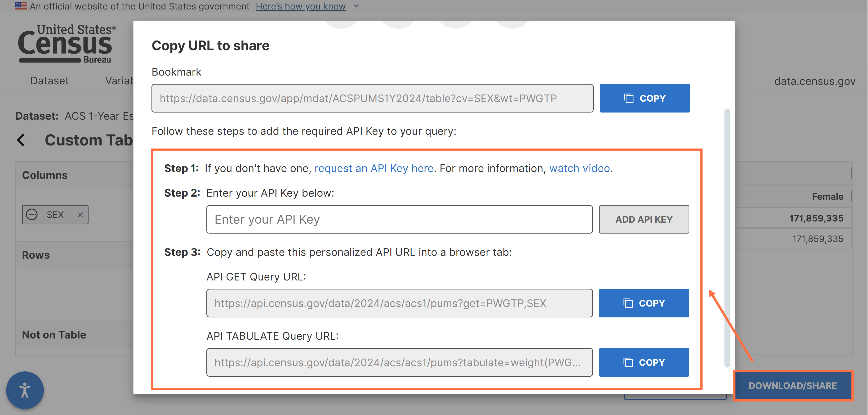
Task: Open the Here's how you know link
Action: tap(301, 6)
